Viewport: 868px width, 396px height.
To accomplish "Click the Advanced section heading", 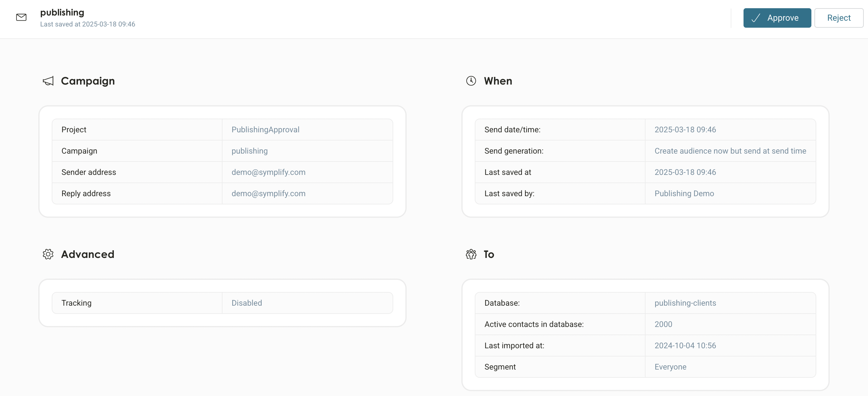I will (x=88, y=254).
